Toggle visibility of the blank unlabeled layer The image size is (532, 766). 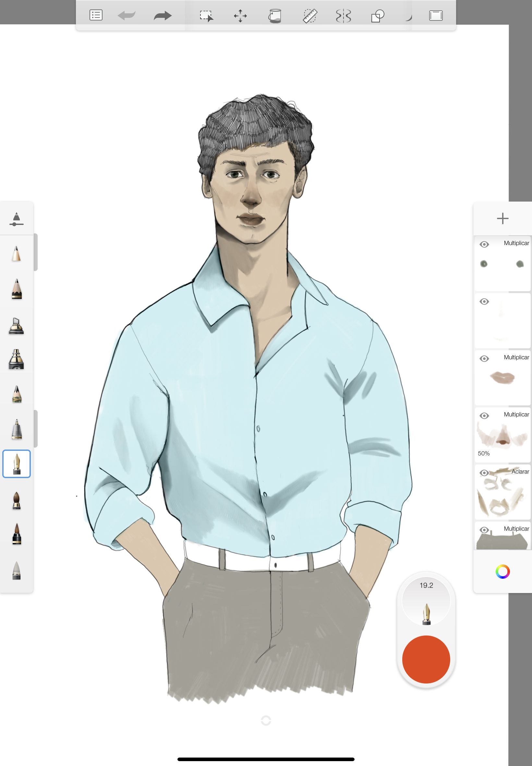pos(484,302)
